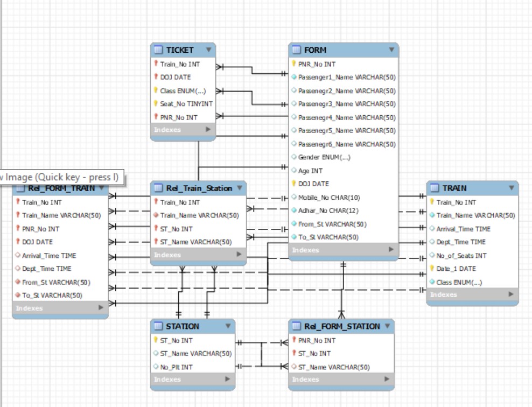This screenshot has width=532, height=407.
Task: Select 'Dept_Time TIME' in Rel_FORM_TRAIN
Action: [x=46, y=269]
